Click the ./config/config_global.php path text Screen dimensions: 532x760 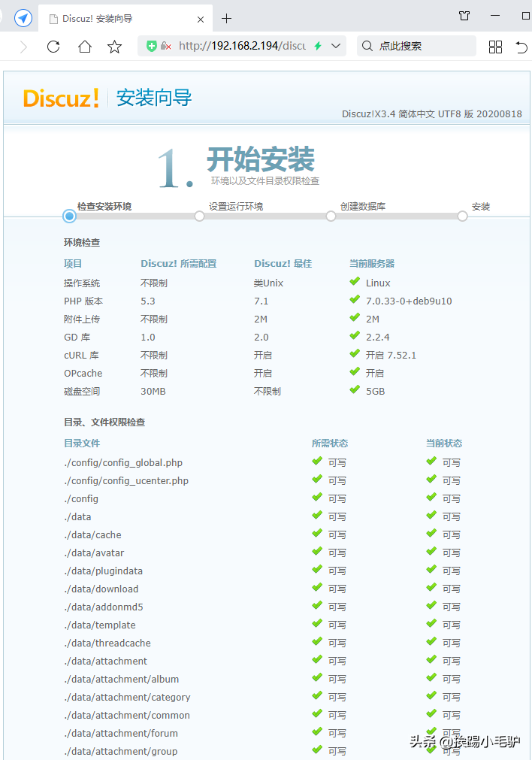tap(123, 463)
